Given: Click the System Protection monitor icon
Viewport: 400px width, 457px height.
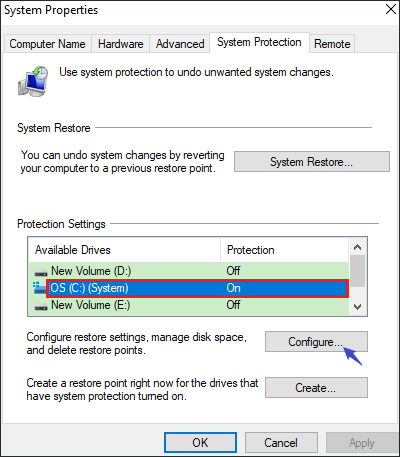Looking at the screenshot, I should (33, 81).
